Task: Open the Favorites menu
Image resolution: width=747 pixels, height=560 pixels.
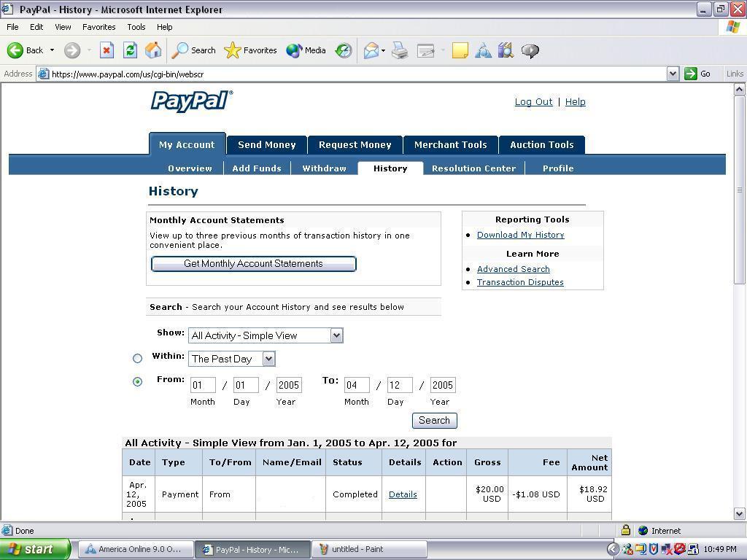Action: point(98,27)
